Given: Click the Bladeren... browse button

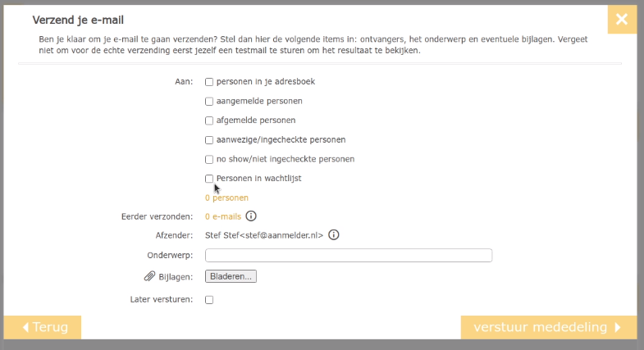Looking at the screenshot, I should click(x=231, y=276).
